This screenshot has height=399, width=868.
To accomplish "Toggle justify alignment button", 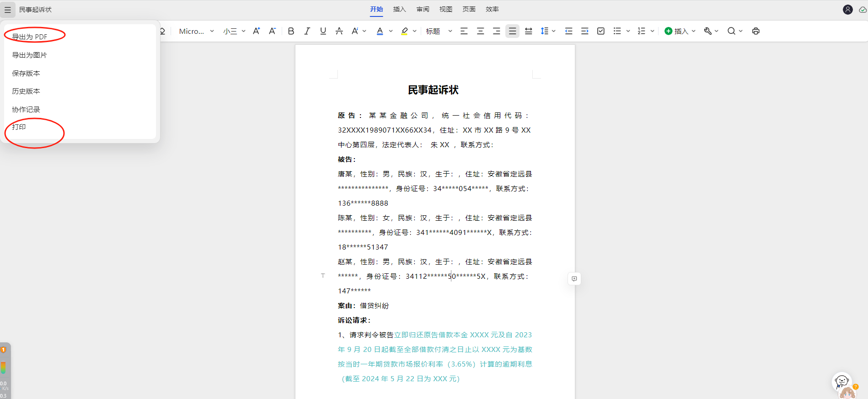I will coord(512,31).
